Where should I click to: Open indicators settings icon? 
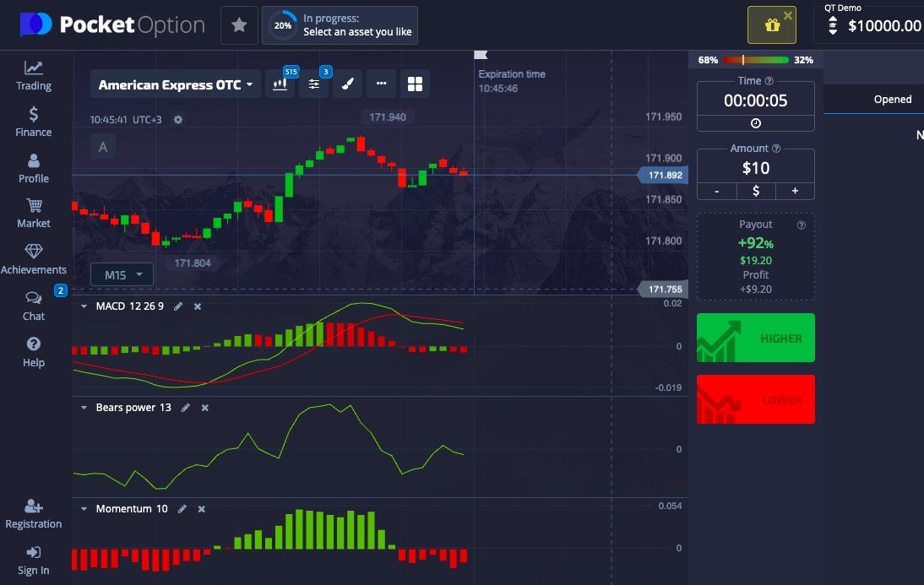click(x=314, y=84)
